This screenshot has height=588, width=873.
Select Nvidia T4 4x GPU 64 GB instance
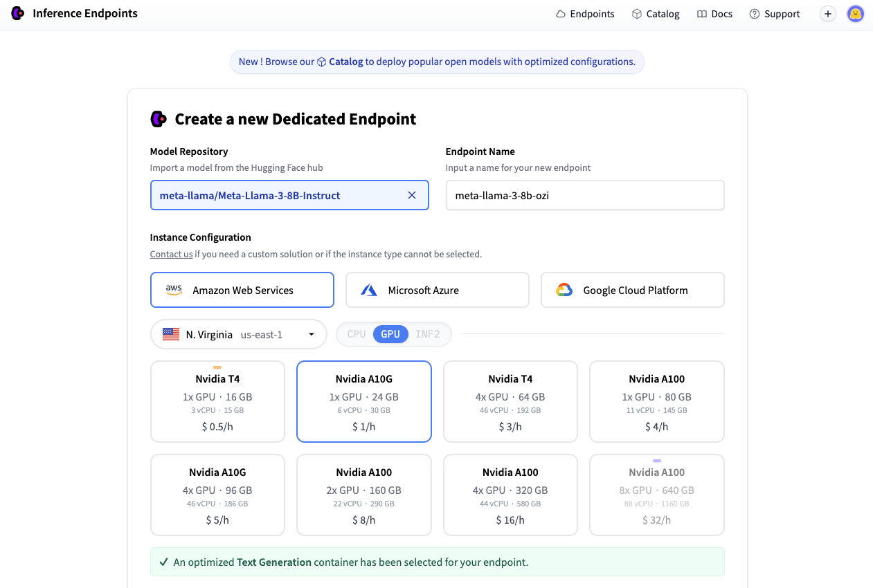pos(510,401)
